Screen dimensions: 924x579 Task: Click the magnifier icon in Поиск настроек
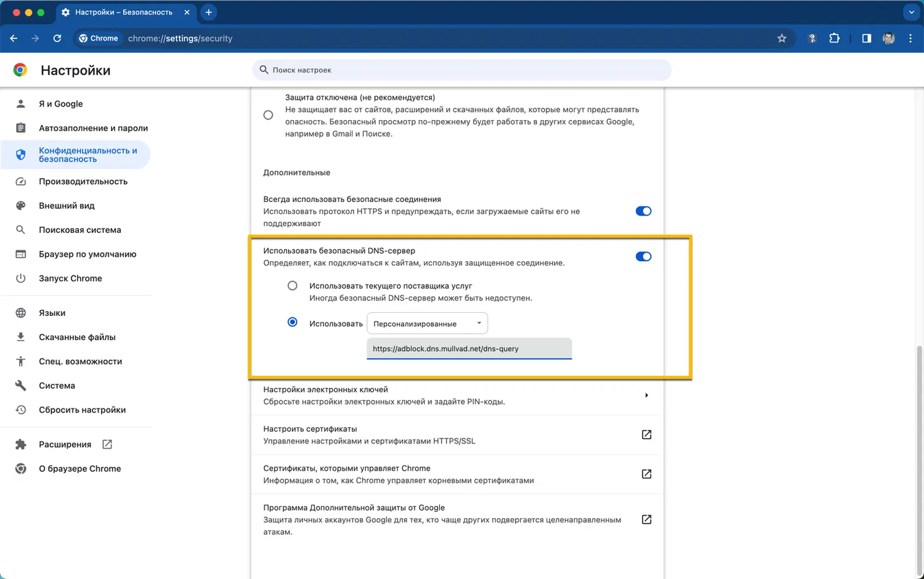tap(264, 70)
